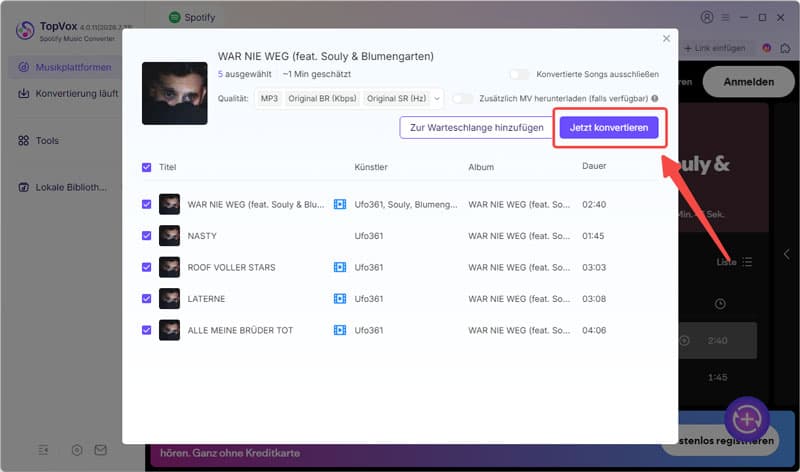Click the Liste view icon
This screenshot has height=472, width=800.
click(747, 262)
